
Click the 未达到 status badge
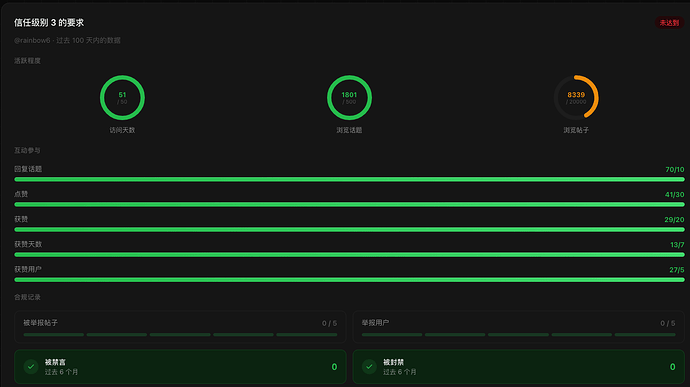click(669, 23)
